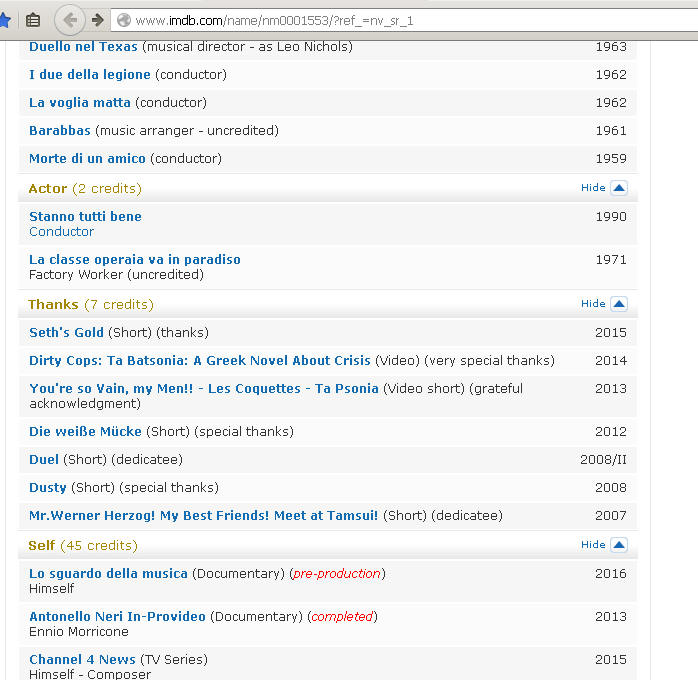Click the Conductor character link
Viewport: 698px width, 680px height.
(x=61, y=232)
